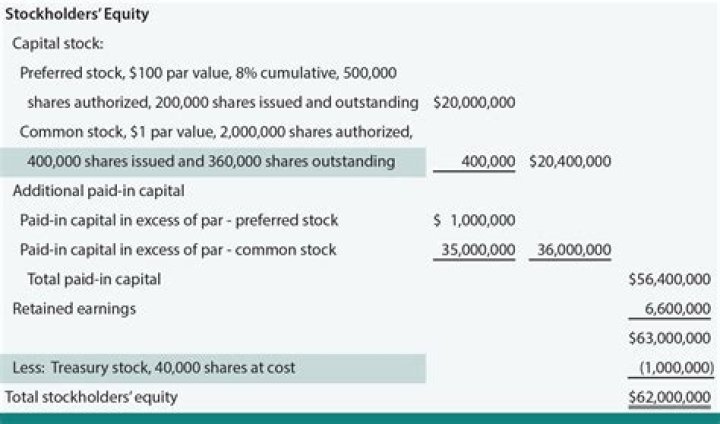Select the Preferred stock $100 par value line
The image size is (720, 424).
click(x=208, y=73)
